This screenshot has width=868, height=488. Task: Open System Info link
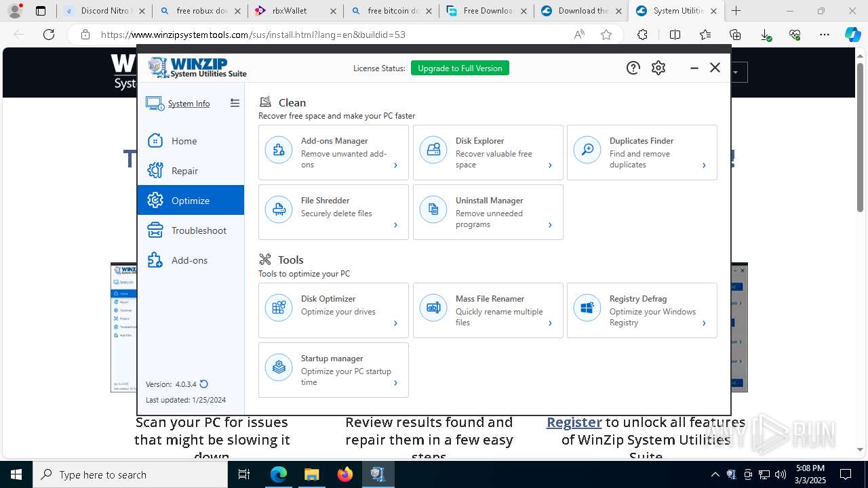(189, 104)
